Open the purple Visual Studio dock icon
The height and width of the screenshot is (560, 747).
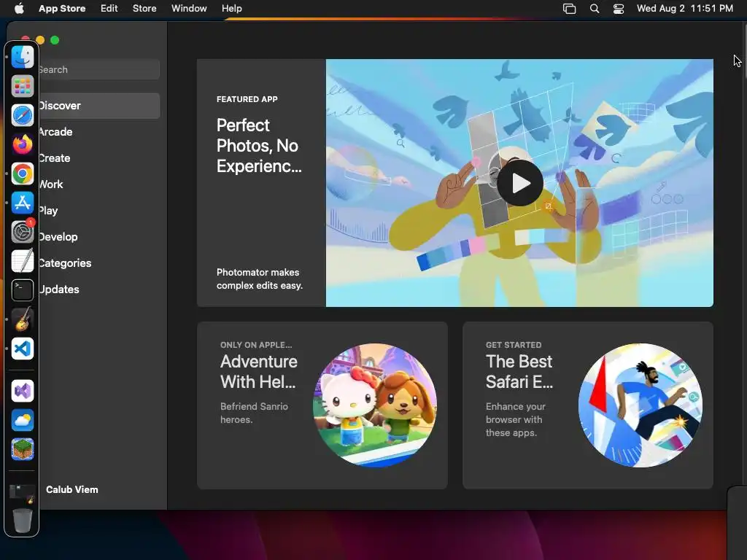23,391
